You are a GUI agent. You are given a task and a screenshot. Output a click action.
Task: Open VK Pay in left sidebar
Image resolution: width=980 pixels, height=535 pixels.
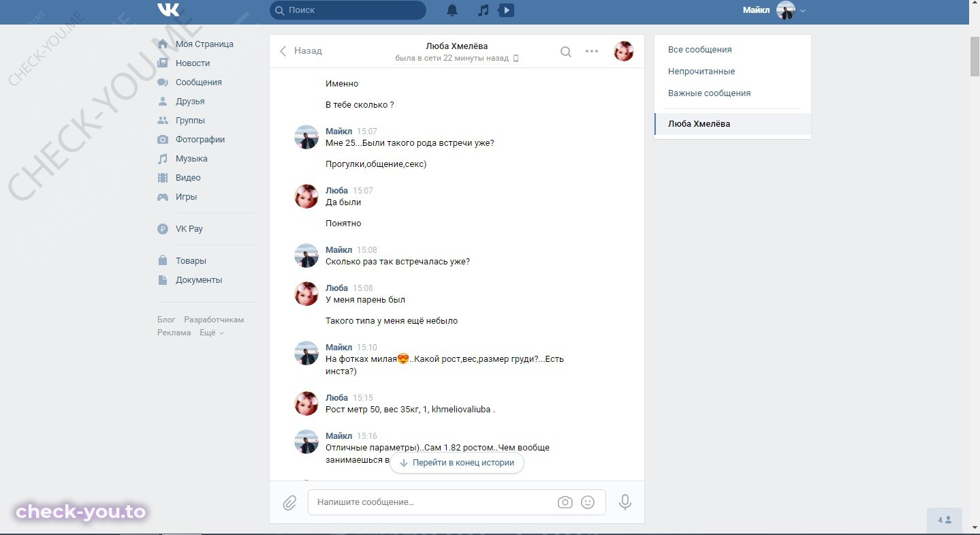pos(189,229)
